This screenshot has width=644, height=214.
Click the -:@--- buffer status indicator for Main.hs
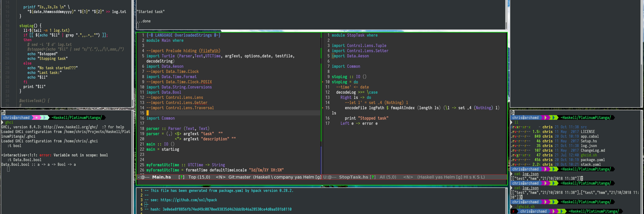(x=143, y=177)
